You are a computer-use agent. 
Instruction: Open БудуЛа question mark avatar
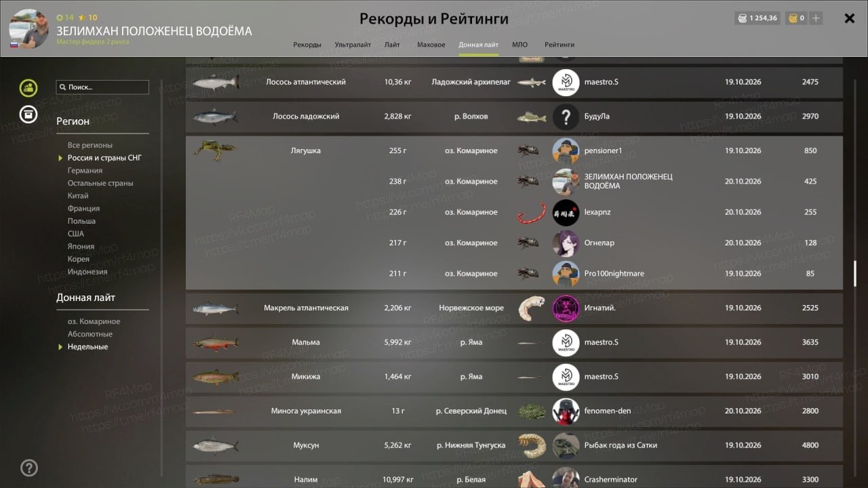566,117
